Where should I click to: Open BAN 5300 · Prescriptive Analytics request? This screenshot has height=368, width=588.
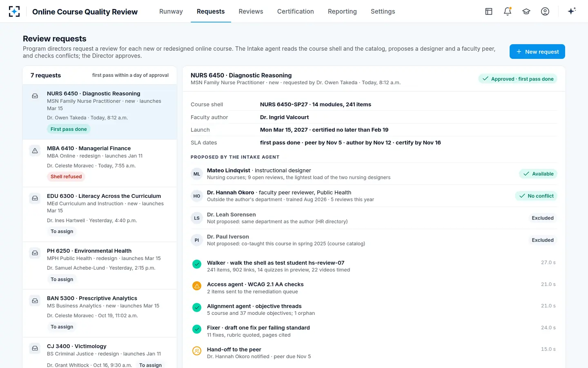100,313
